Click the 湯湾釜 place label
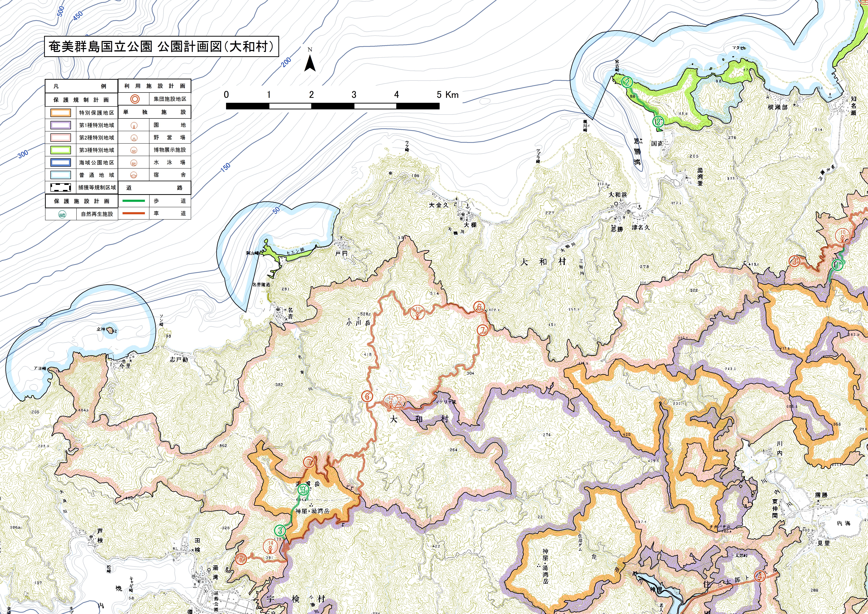868x614 pixels. (700, 177)
